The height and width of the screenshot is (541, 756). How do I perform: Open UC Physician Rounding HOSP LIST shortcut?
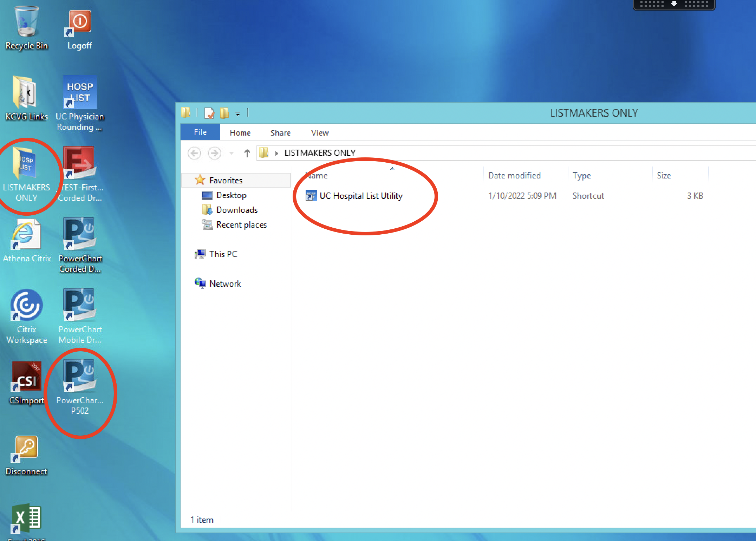pos(80,93)
